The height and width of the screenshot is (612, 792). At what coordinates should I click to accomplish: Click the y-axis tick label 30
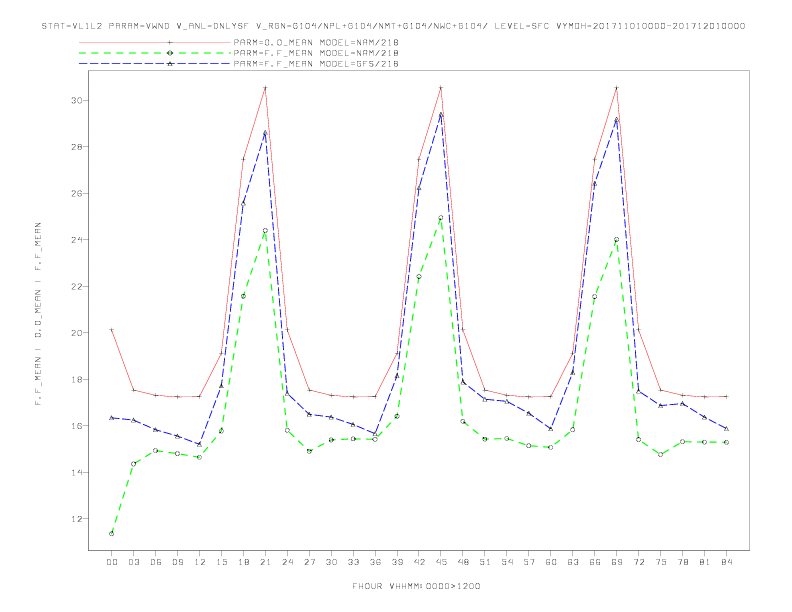tap(76, 100)
